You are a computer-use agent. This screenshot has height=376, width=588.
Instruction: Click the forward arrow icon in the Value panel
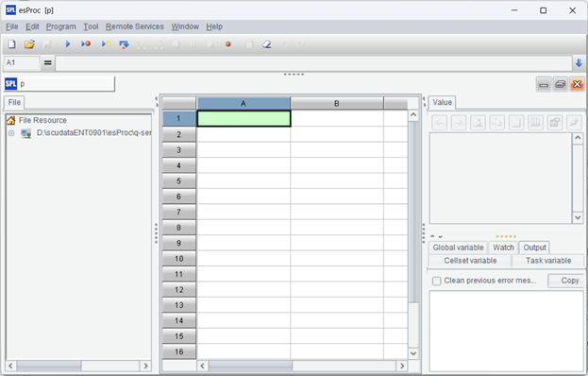coord(459,122)
